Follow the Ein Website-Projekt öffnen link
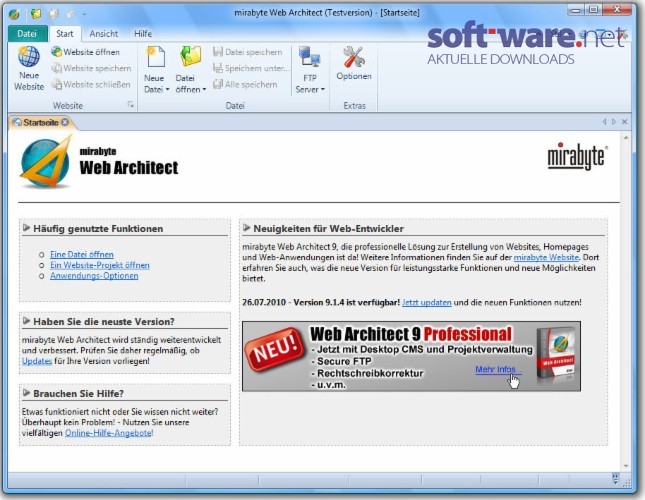This screenshot has height=500, width=645. pos(100,265)
